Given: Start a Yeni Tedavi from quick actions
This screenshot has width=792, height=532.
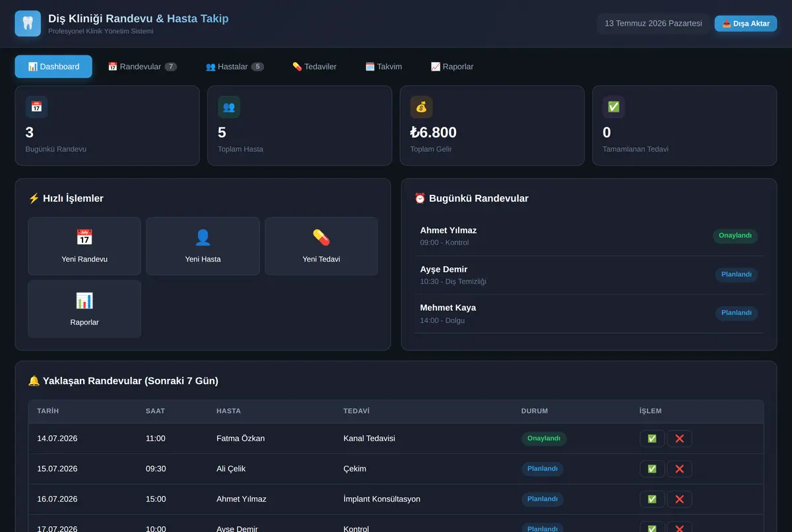Looking at the screenshot, I should 321,246.
